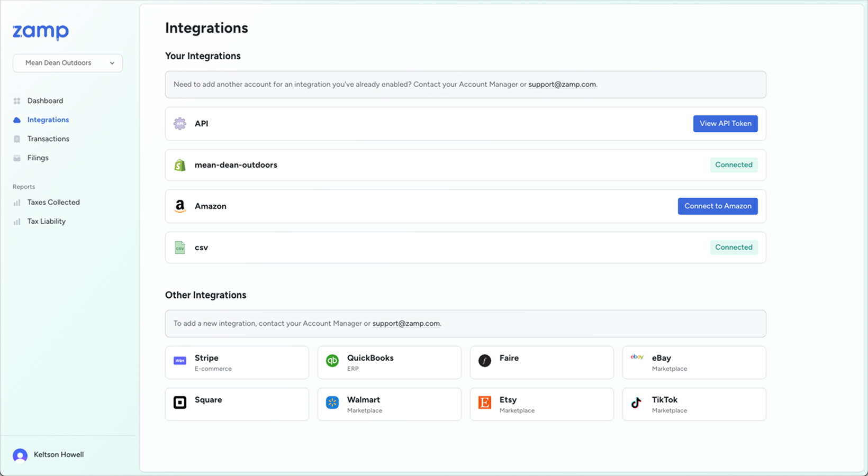Open the Mean Dean Outdoors company dropdown
This screenshot has height=476, width=868.
click(x=68, y=63)
